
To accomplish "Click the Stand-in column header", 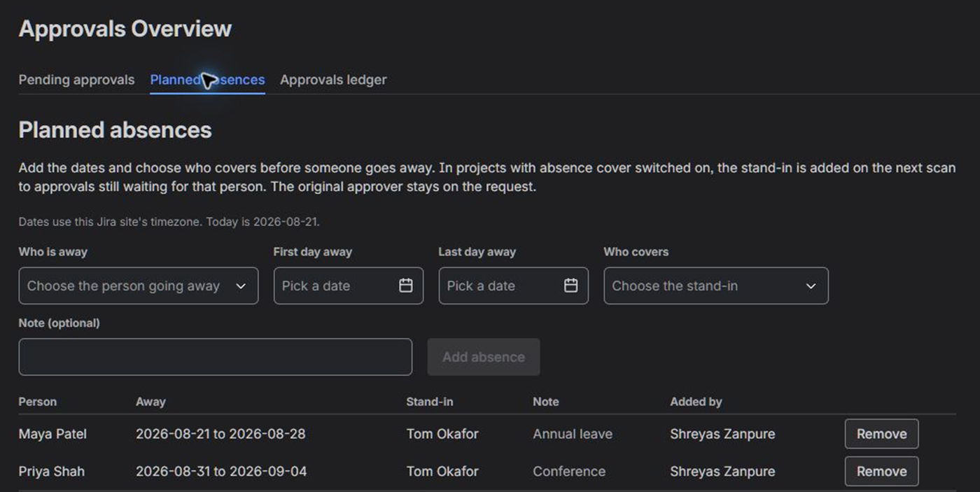I will click(x=430, y=402).
